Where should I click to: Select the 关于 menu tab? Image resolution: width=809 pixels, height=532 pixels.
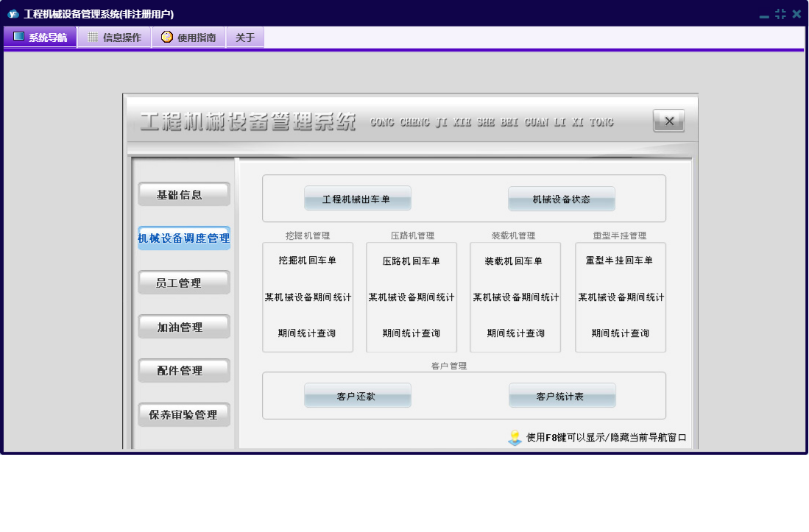(245, 38)
